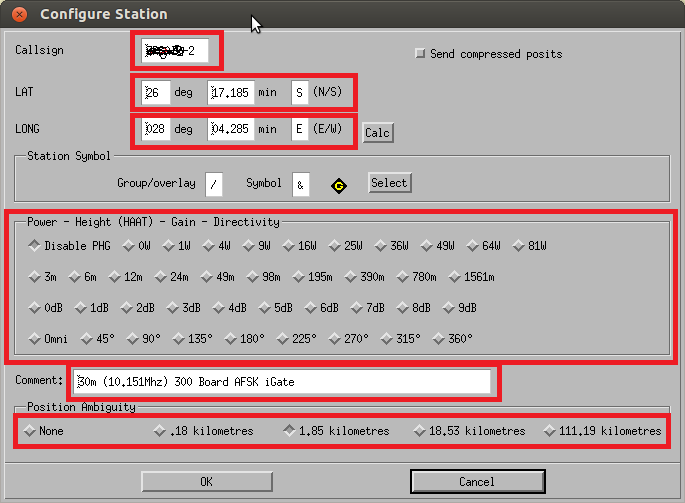Select 9W power option
685x503 pixels.
[257, 246]
